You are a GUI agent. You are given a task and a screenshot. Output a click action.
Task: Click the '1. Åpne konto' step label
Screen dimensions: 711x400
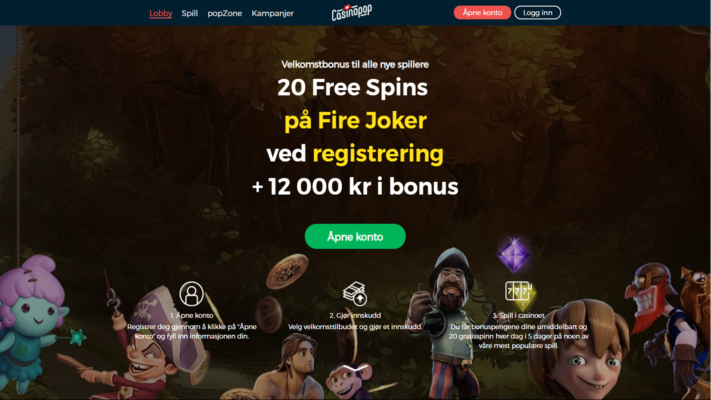point(191,315)
